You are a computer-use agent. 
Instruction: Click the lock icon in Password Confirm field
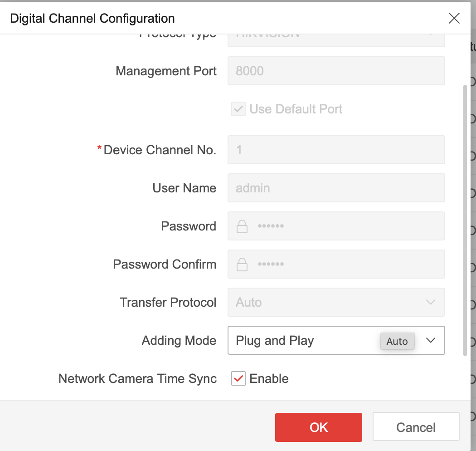coord(242,265)
